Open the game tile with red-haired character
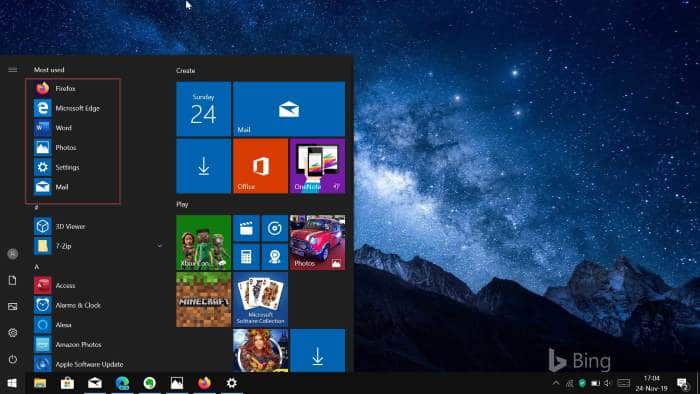 click(x=260, y=351)
